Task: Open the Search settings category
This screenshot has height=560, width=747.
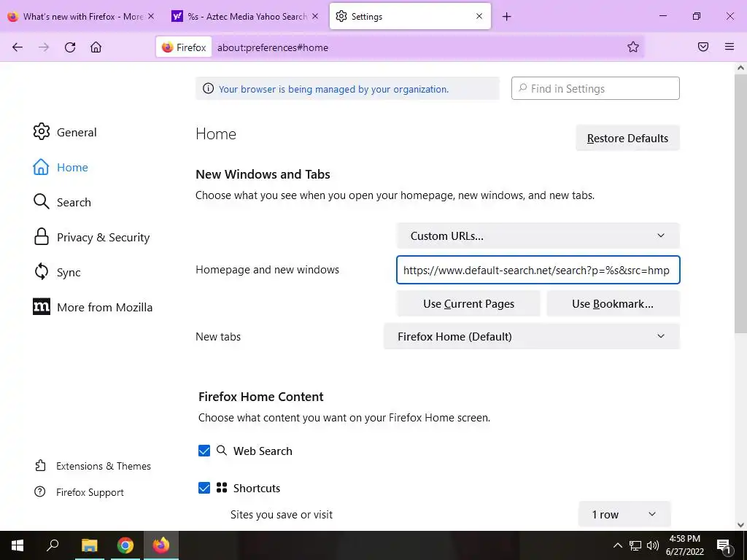Action: coord(62,202)
